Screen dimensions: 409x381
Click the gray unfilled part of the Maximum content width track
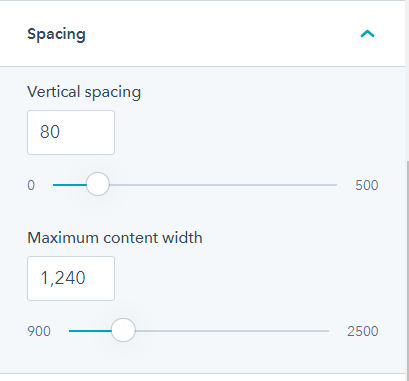[x=232, y=331]
